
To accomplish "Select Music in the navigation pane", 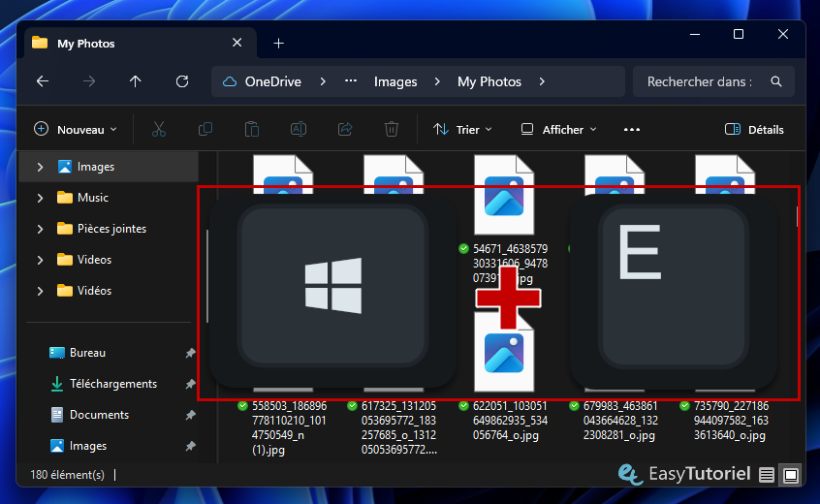I will 92,198.
